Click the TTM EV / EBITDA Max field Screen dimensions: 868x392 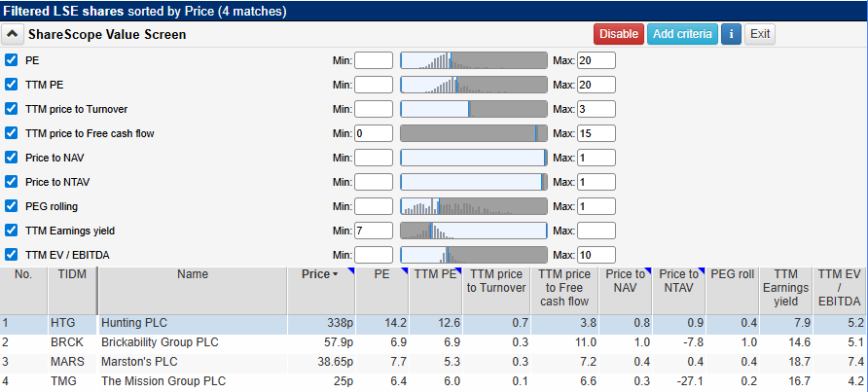[x=597, y=255]
